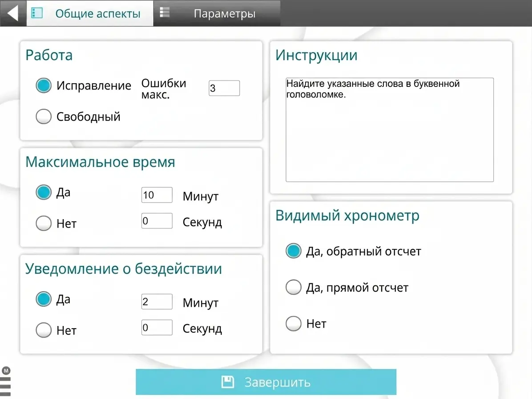Click the Параметры list icon

click(x=165, y=12)
